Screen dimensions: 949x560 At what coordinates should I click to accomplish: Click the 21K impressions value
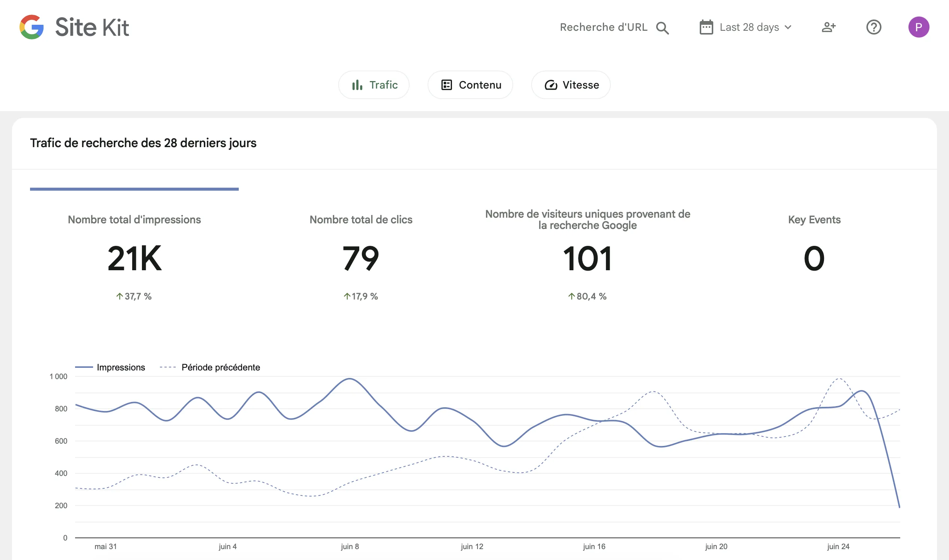[x=134, y=259]
